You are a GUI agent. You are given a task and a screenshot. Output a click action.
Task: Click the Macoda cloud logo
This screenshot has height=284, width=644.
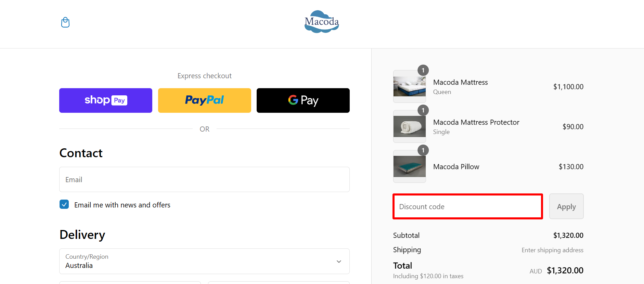[322, 22]
